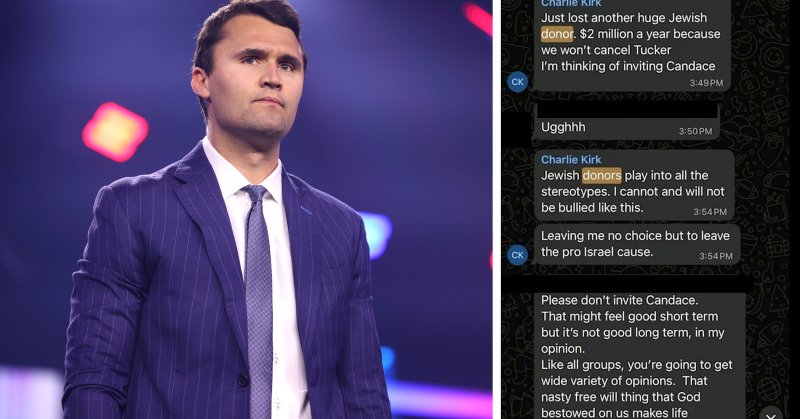800x419 pixels.
Task: Open the photo of the man in pinstripe suit
Action: point(246,209)
